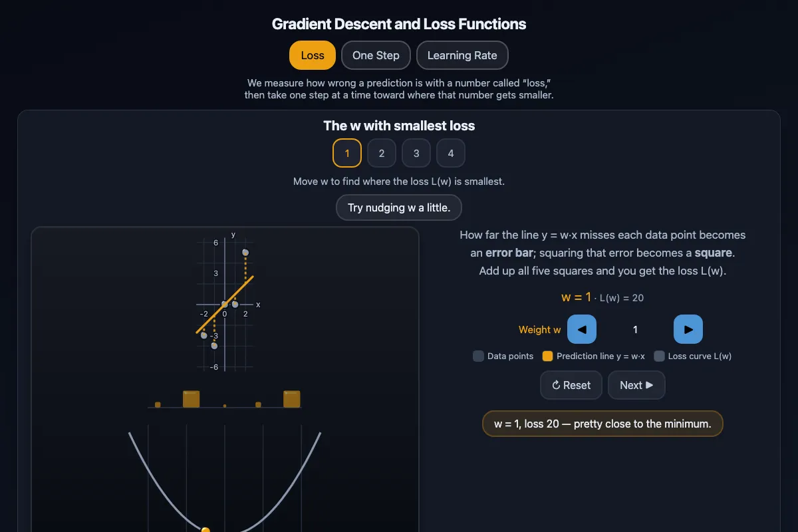
Task: Click the top-right data point on graph
Action: [x=245, y=252]
